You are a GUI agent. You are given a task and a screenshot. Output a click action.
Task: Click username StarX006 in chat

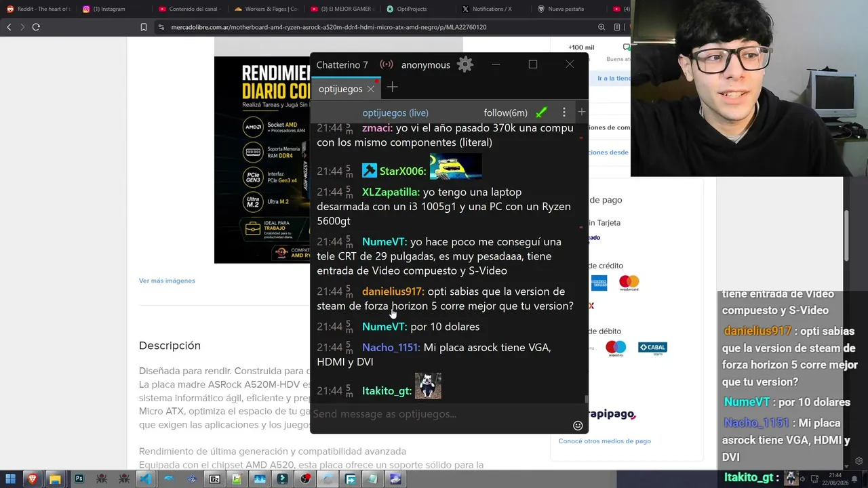(x=403, y=171)
